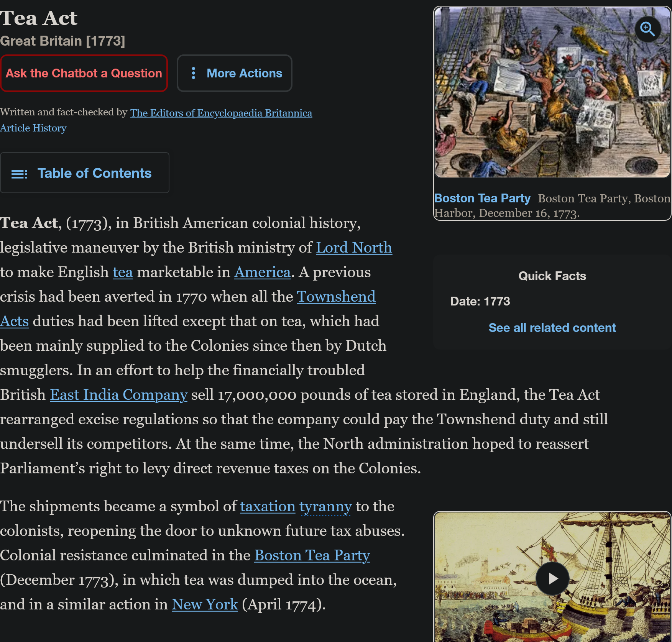Screen dimensions: 672x642
Task: Open the tea article link
Action: pos(123,272)
